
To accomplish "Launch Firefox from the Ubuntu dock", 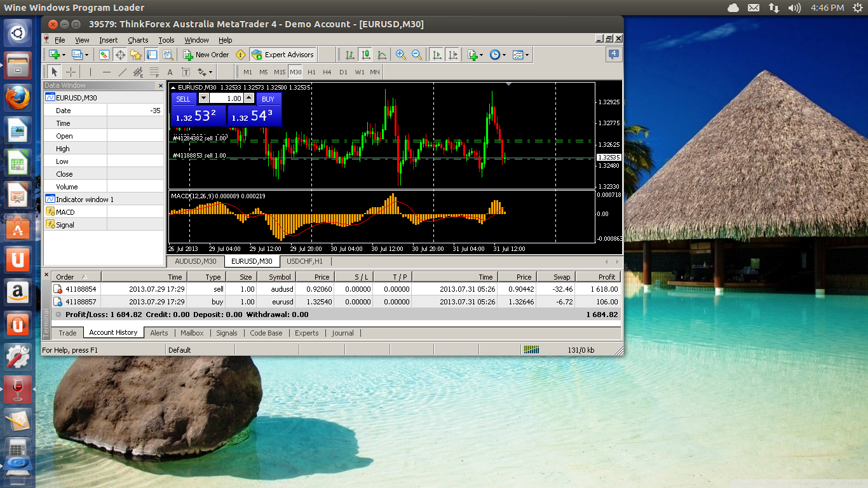I will point(18,97).
